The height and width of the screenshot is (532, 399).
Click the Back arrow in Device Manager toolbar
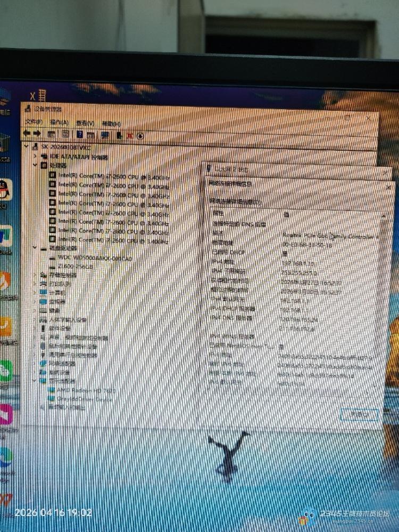click(27, 134)
